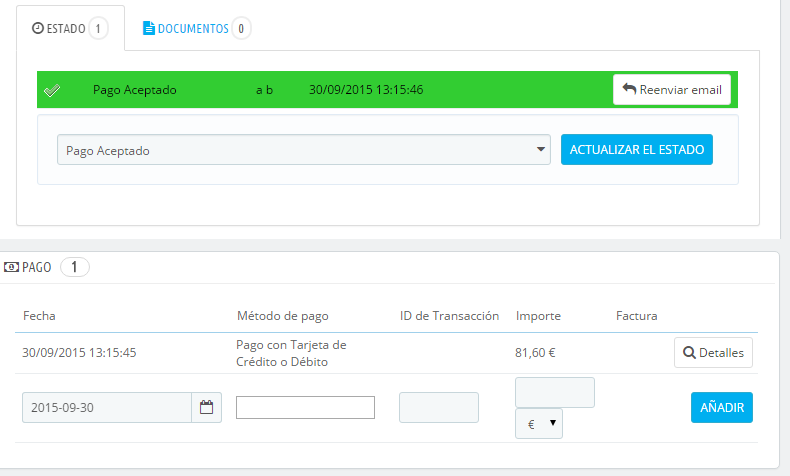This screenshot has height=476, width=790.
Task: Focus the ID de Transacción input
Action: (x=439, y=407)
